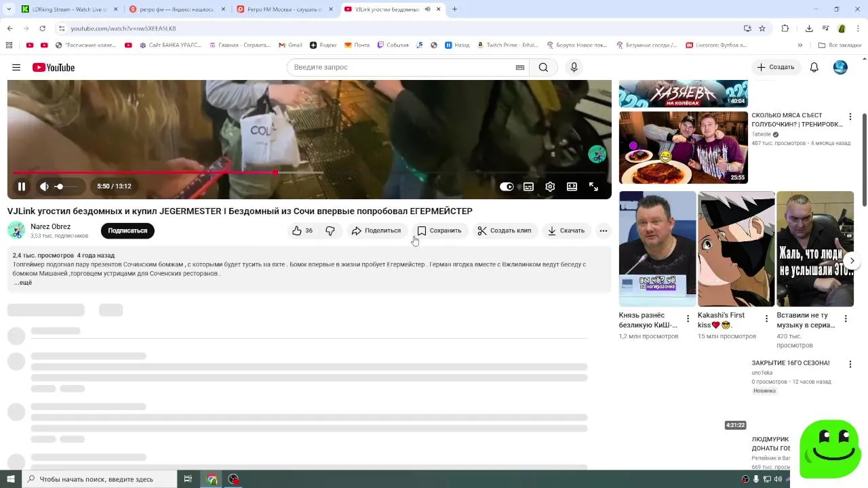
Task: Open the three-dot more actions menu
Action: pos(603,230)
